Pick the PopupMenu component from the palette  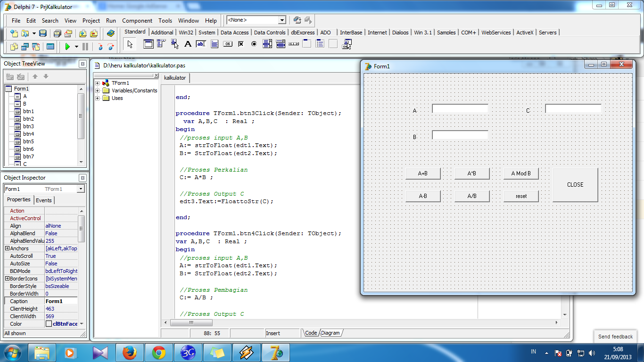click(x=175, y=44)
